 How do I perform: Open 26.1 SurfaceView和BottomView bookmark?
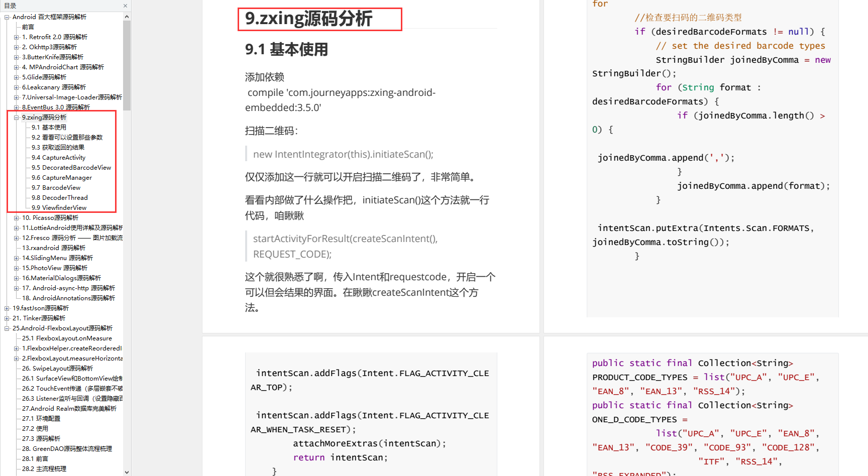(72, 379)
